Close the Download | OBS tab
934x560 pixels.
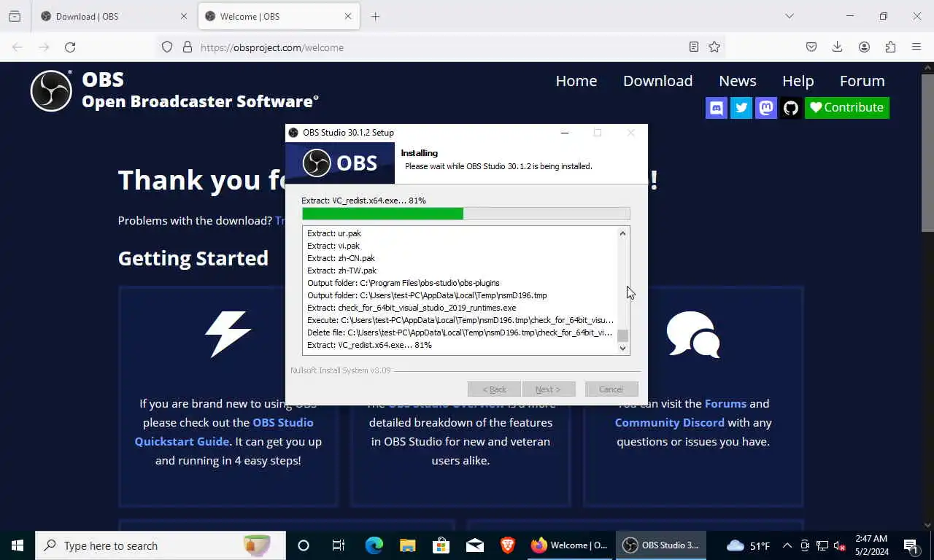184,16
